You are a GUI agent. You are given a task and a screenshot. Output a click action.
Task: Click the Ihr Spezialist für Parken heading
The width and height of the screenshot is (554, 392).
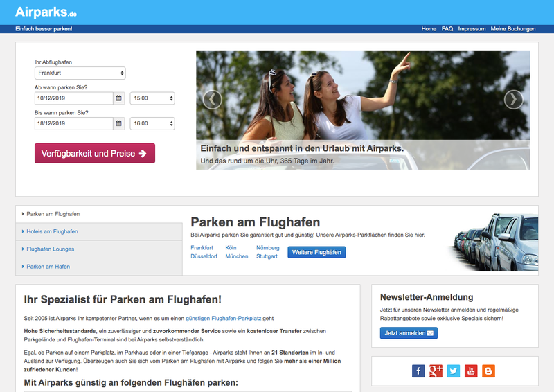[x=123, y=299]
